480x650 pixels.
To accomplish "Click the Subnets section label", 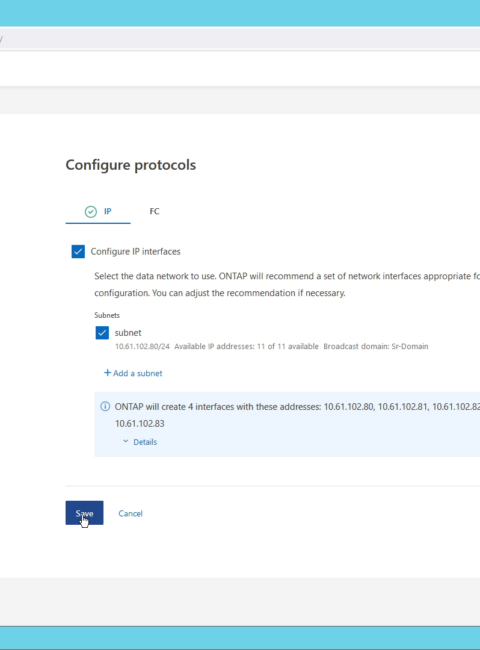I will [x=107, y=315].
